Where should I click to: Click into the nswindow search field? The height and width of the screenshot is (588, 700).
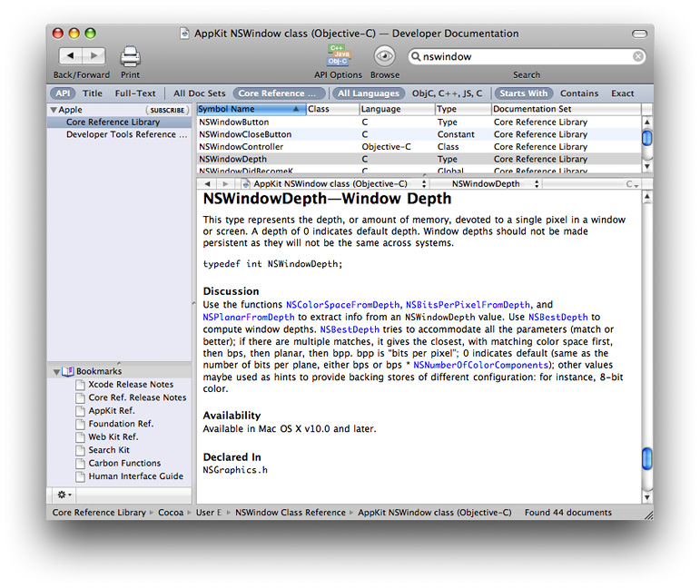[x=527, y=56]
